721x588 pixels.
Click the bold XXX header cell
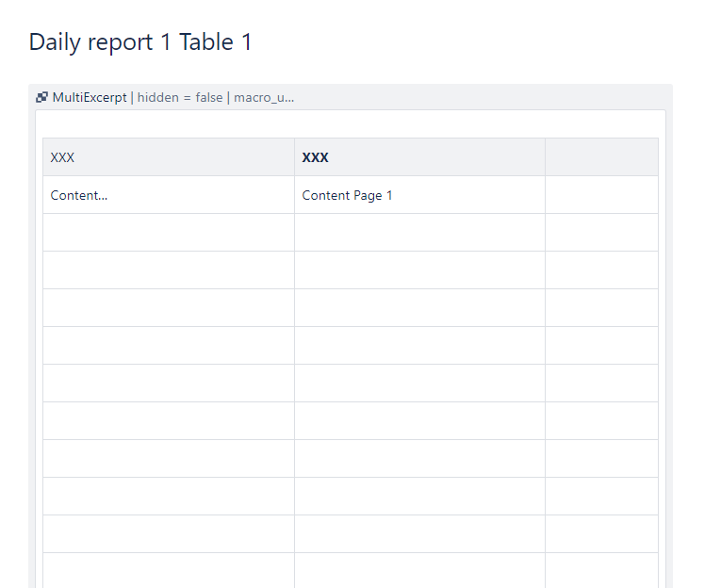[419, 157]
